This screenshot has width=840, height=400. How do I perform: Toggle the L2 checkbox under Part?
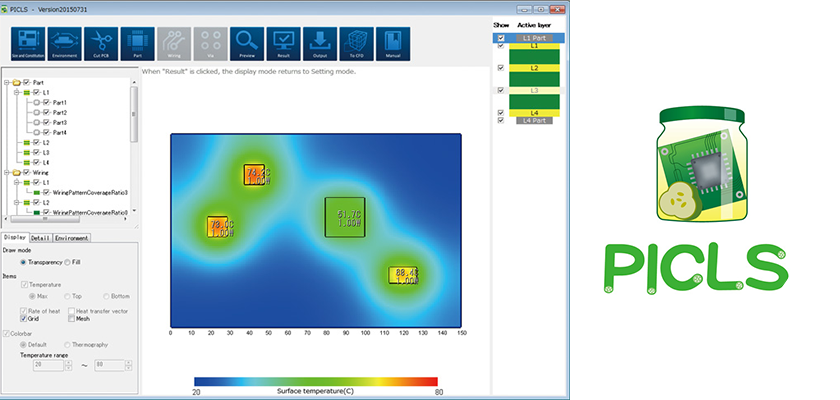[36, 142]
